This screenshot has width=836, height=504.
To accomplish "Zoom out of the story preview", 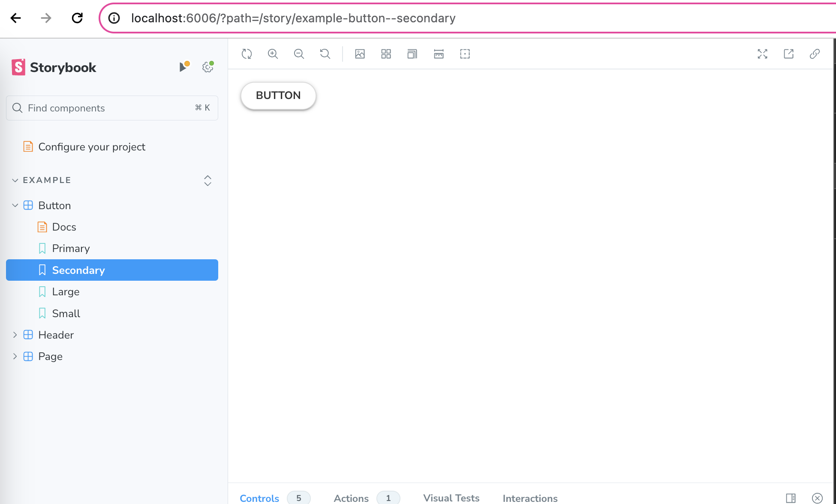I will pyautogui.click(x=299, y=54).
